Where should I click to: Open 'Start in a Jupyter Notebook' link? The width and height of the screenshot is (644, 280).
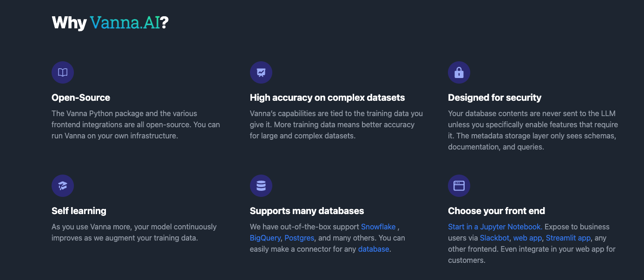(495, 227)
